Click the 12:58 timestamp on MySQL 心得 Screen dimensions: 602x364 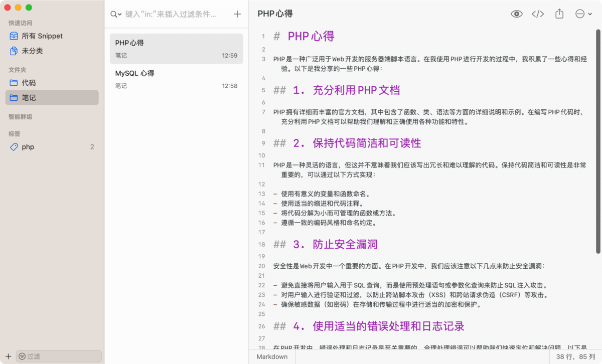230,86
